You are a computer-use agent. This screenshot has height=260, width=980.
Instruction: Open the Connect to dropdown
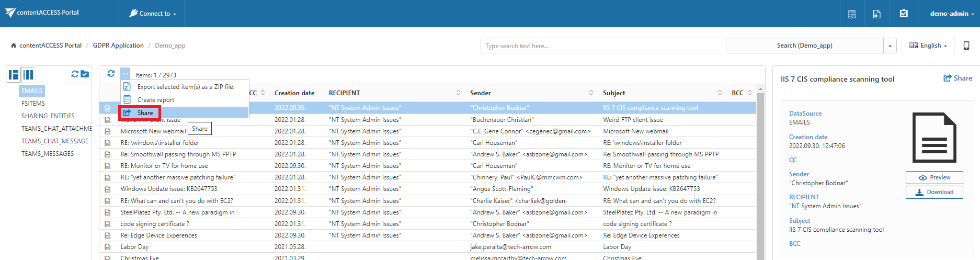[153, 14]
